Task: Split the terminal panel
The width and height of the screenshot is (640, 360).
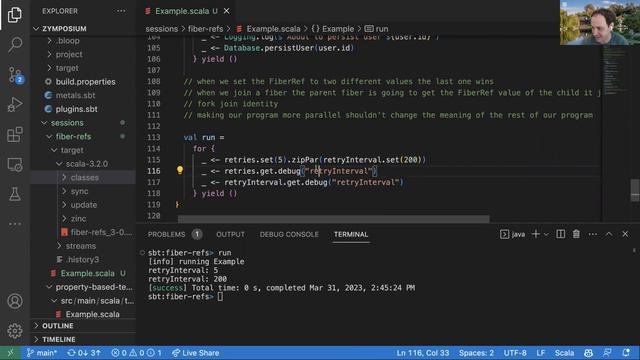Action: click(560, 234)
